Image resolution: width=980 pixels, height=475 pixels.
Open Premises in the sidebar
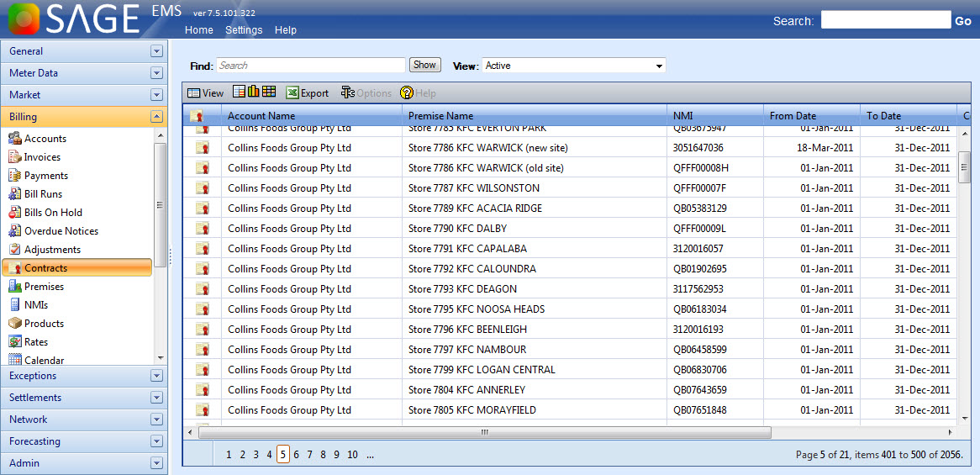tap(35, 286)
